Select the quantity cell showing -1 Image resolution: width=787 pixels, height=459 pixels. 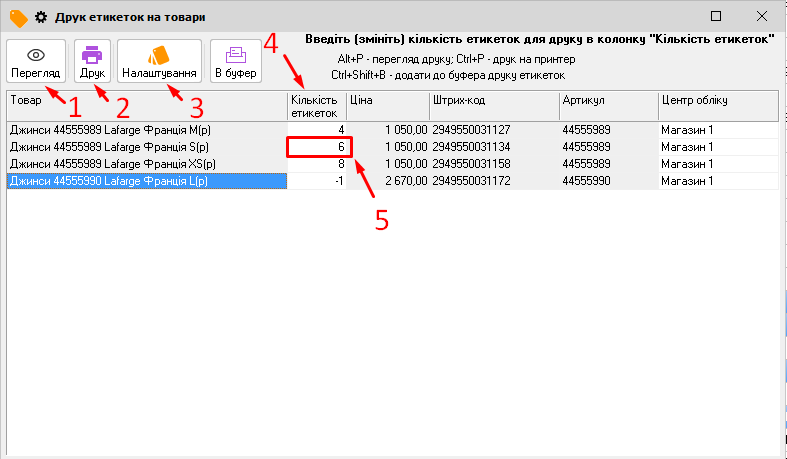318,181
